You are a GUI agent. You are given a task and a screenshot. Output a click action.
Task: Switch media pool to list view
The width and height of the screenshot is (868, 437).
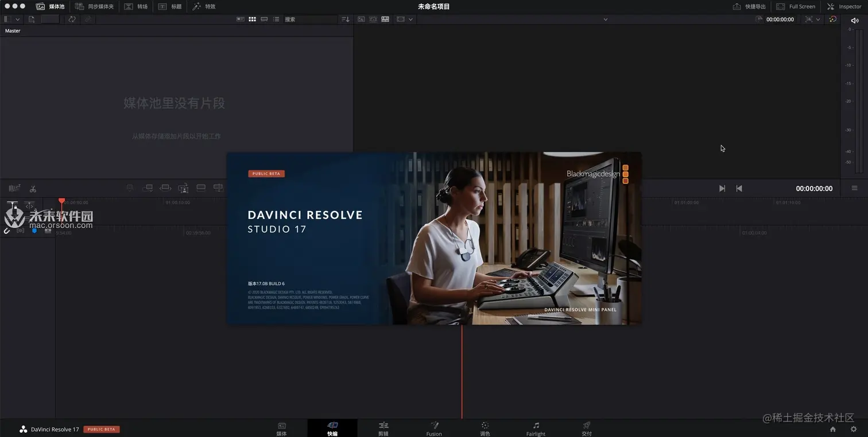(x=276, y=19)
